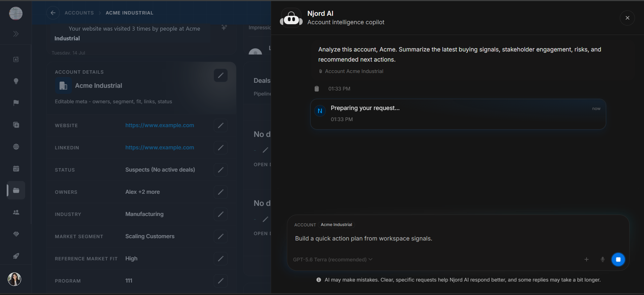Screen dimensions: 644x295
Task: Click workspace logo at sidebar top
Action: click(16, 13)
